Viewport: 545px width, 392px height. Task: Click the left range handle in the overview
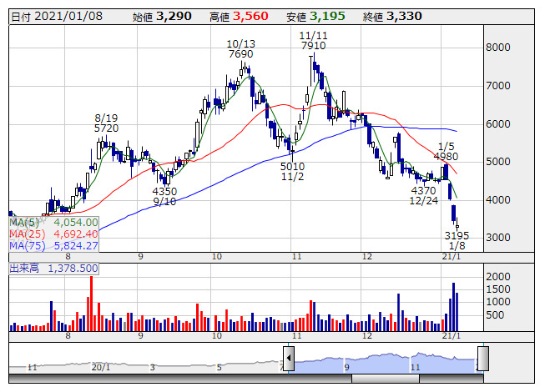[x=289, y=359]
